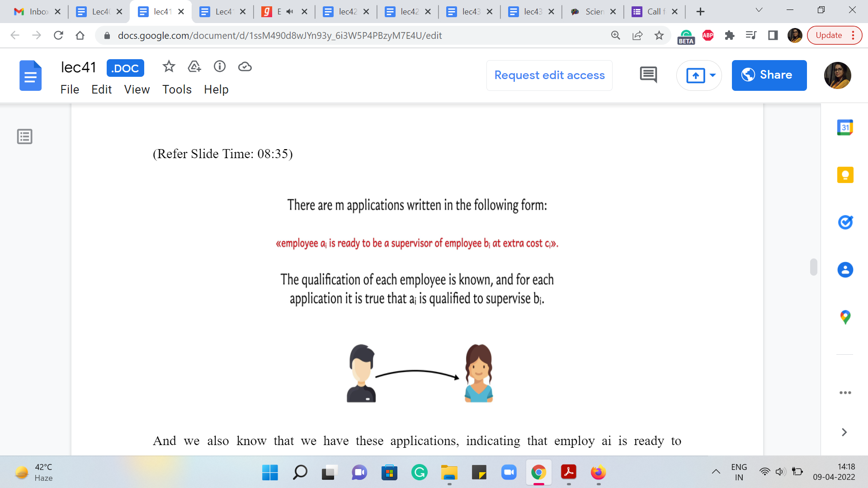Switch to the lec42 tab
Screen dimensions: 868x488
(x=347, y=12)
